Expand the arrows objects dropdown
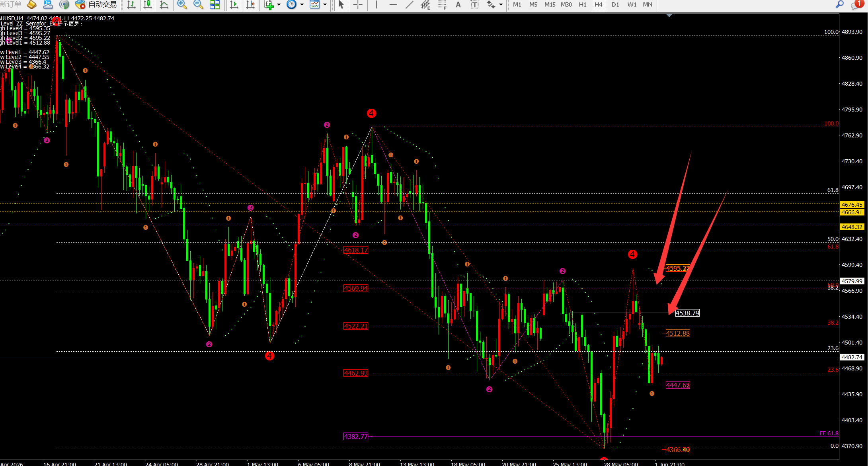 pos(501,5)
